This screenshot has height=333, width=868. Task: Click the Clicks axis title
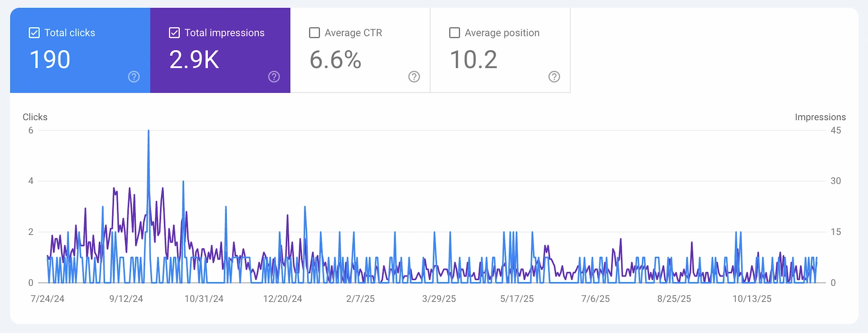click(35, 117)
